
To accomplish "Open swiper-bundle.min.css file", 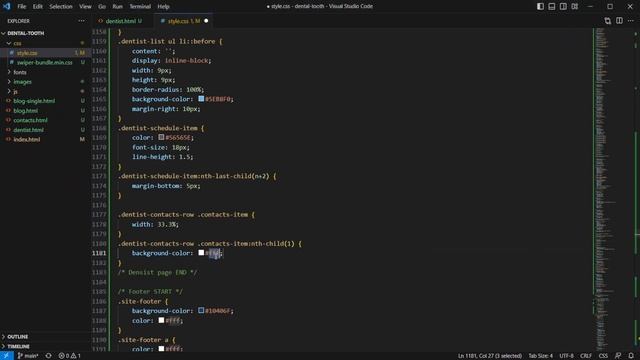I will (44, 62).
